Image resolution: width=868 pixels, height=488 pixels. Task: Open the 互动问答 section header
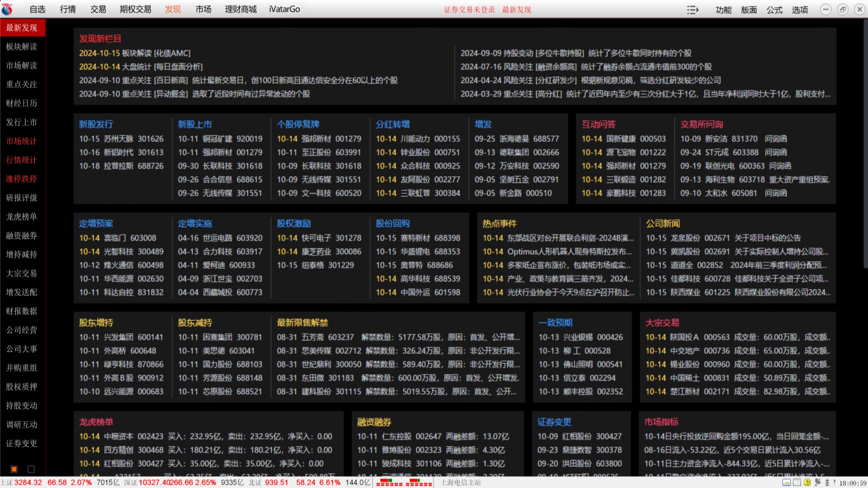pos(599,124)
